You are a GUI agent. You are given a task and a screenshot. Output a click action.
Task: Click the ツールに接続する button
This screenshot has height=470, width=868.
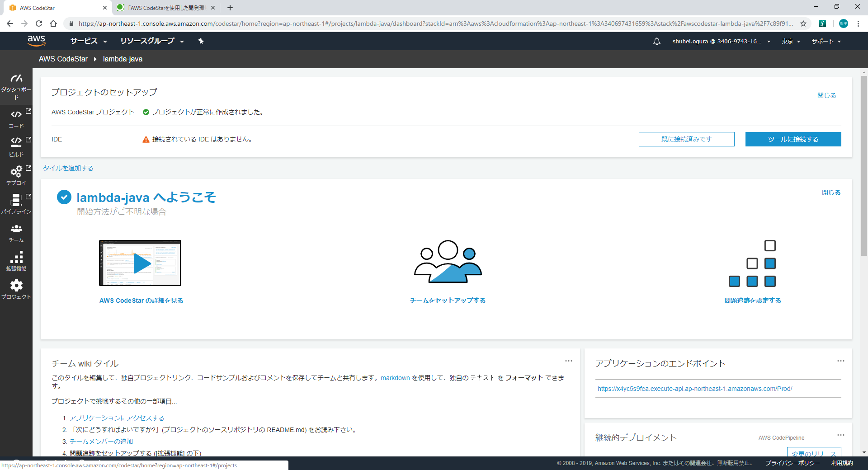click(793, 139)
